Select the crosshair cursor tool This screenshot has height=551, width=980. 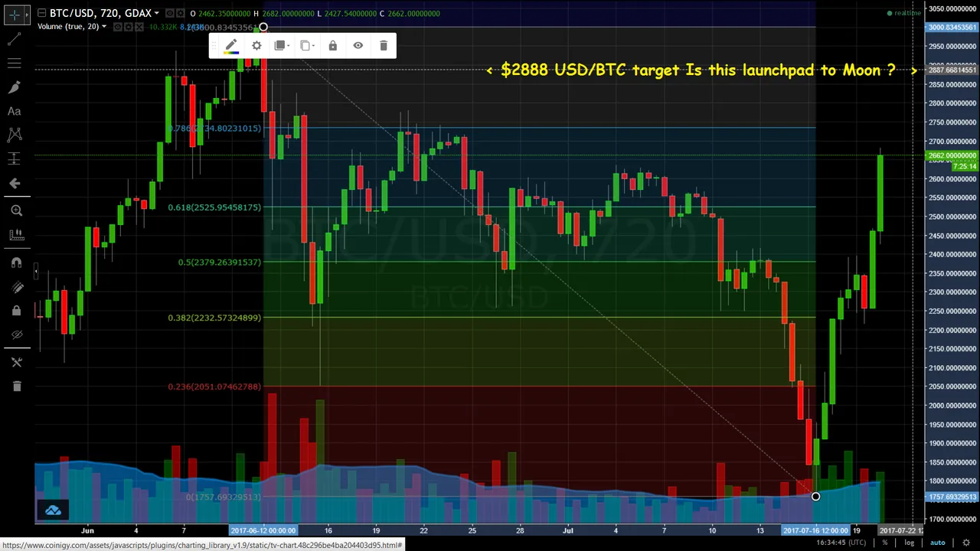(14, 15)
